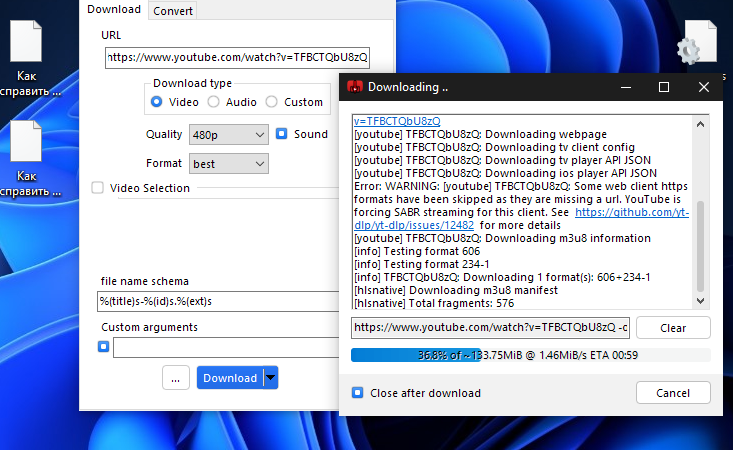
Task: Click the 'Downloading 1 format(s): 606+234-1' line
Action: [x=502, y=278]
